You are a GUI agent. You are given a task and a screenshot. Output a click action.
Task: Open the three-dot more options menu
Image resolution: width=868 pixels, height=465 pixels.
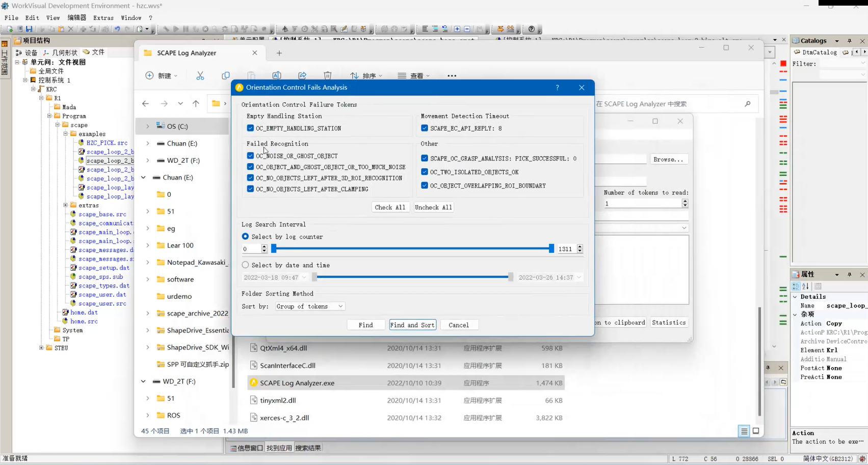pyautogui.click(x=452, y=75)
